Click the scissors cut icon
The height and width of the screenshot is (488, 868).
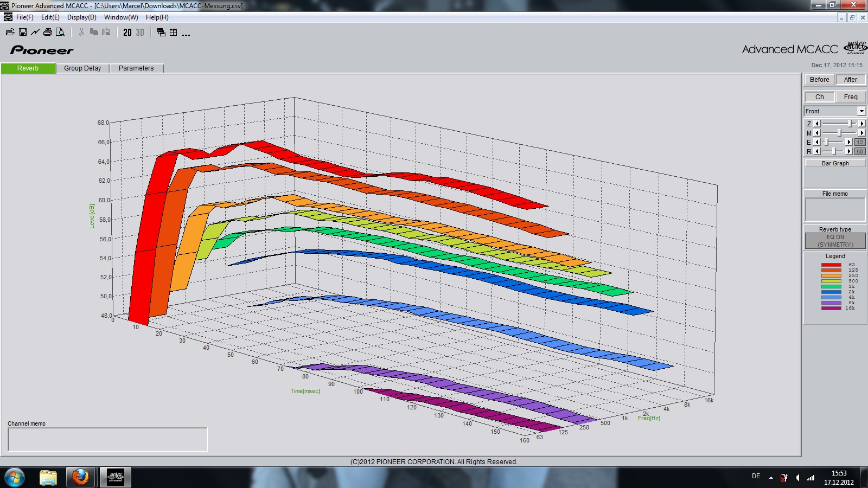81,33
